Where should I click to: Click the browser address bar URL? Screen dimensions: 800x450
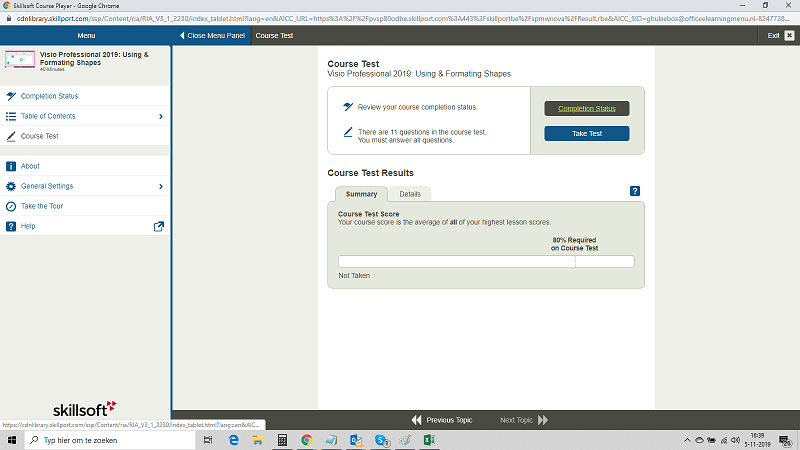(403, 18)
